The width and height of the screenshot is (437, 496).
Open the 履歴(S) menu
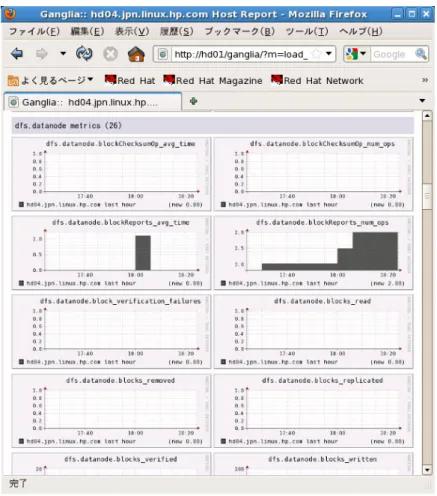176,32
